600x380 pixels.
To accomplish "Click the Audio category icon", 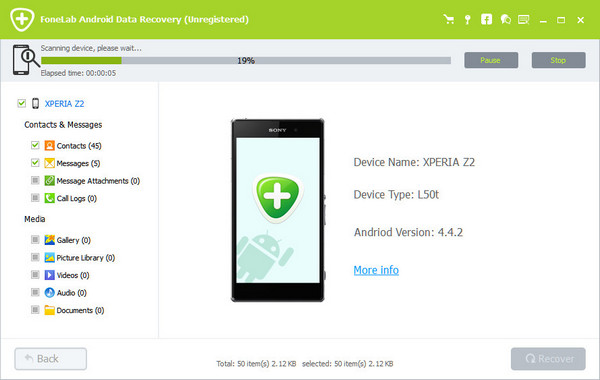I will 49,293.
